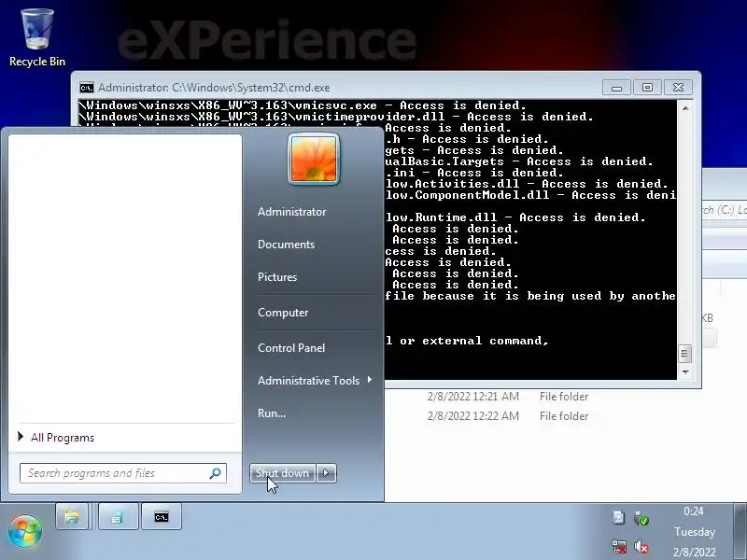
Task: Click the Show desktop strip at taskbar end
Action: (740, 531)
